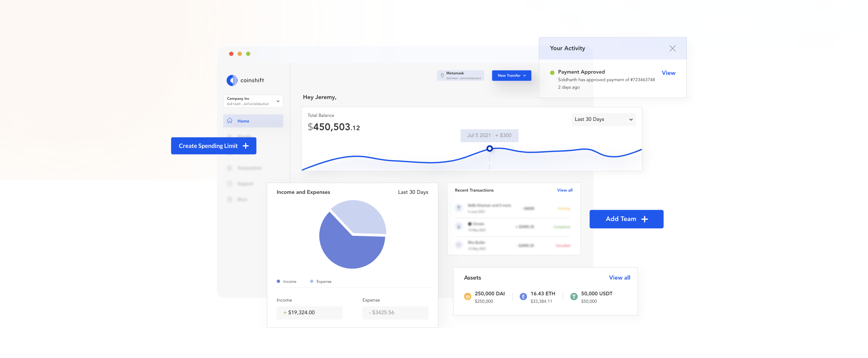Click the Siddharth has approved payment text

coord(606,80)
